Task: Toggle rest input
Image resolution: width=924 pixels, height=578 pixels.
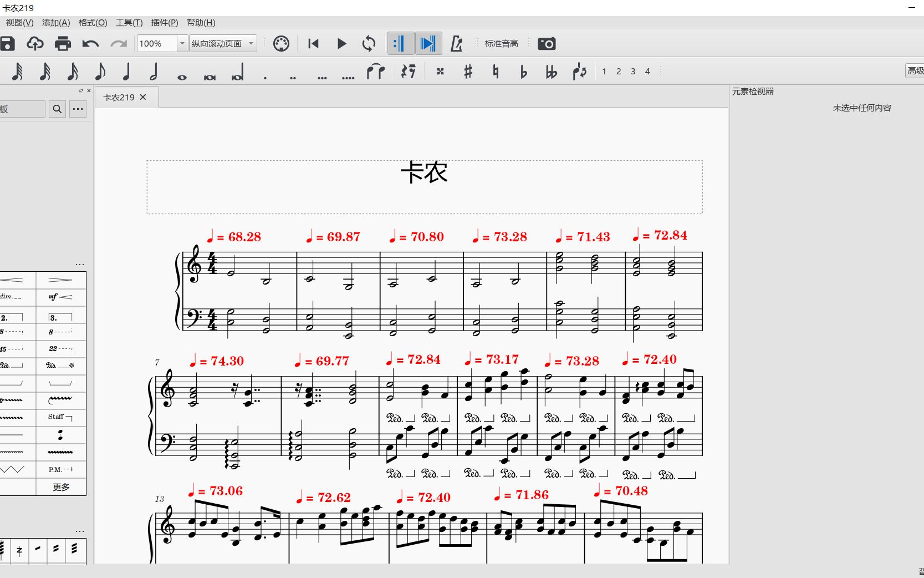Action: point(409,72)
